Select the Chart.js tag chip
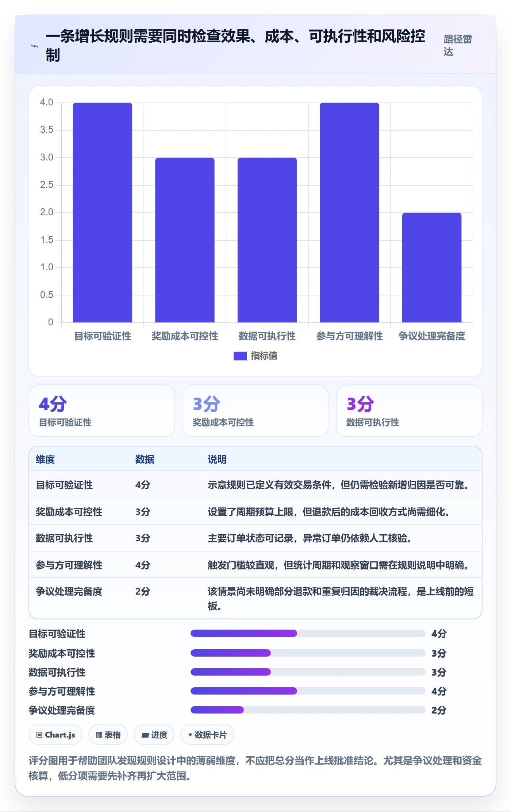Viewport: 511px width, 812px height. coord(55,735)
